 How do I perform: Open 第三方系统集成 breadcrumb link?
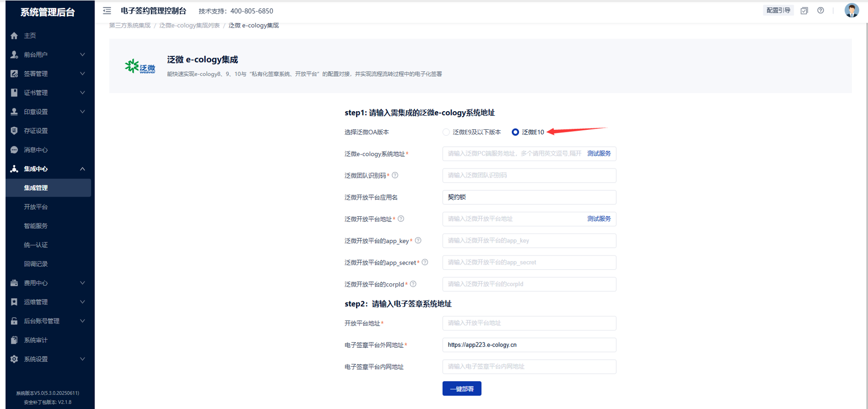pyautogui.click(x=130, y=26)
